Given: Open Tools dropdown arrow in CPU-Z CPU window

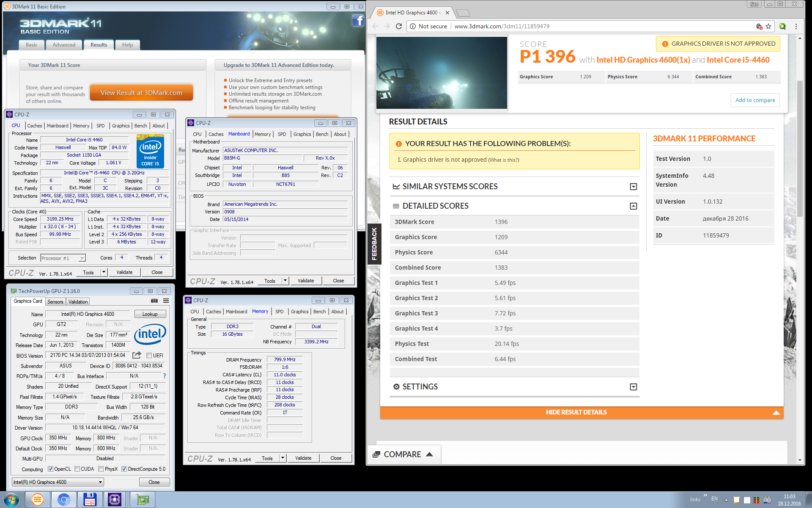Looking at the screenshot, I should (104, 272).
